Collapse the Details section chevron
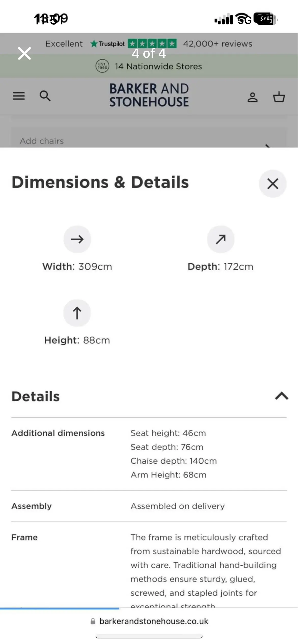This screenshot has height=644, width=298. pos(281,396)
